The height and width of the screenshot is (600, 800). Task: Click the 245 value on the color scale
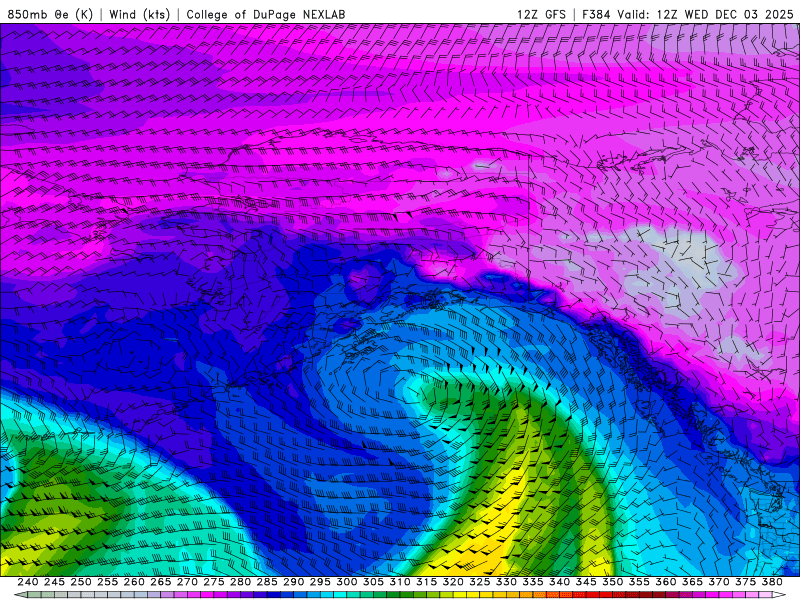(x=54, y=582)
